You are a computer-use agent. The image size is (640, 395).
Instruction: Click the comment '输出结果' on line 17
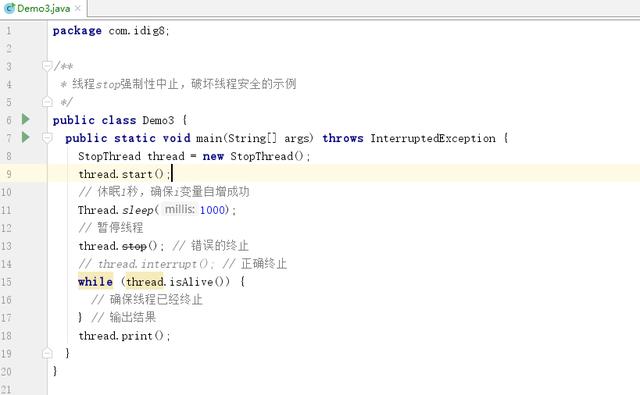pos(133,317)
